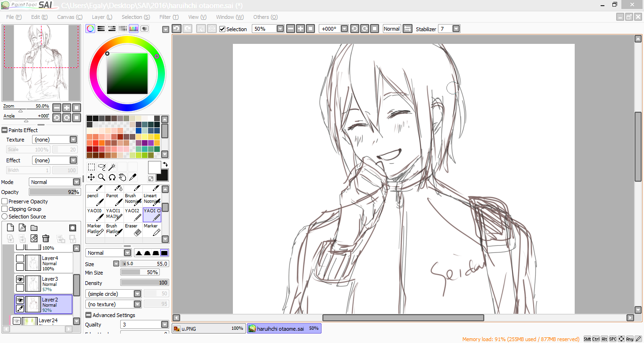Rotate canvas view clockwise in the toolbar
The width and height of the screenshot is (644, 343).
coord(364,29)
